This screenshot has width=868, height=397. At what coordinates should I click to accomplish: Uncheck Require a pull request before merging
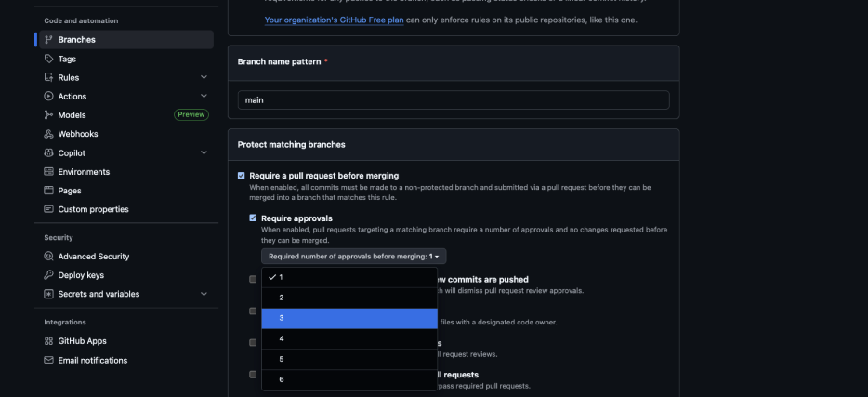242,175
